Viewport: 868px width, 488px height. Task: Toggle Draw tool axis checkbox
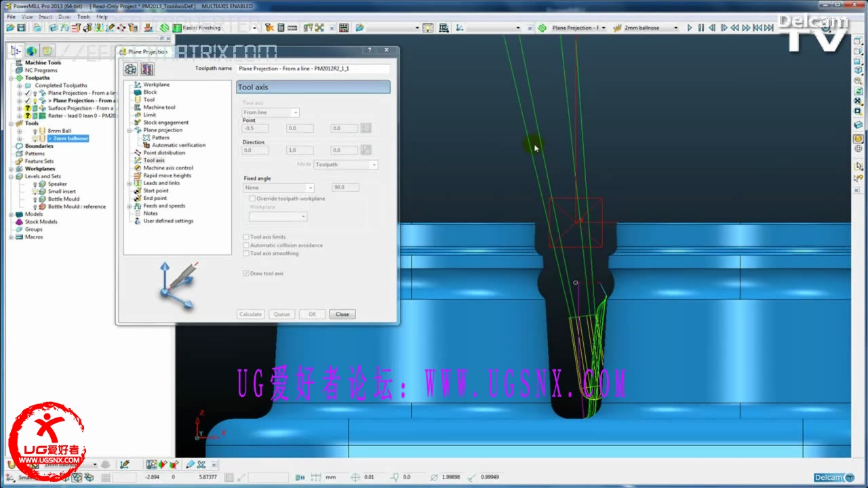pyautogui.click(x=246, y=274)
